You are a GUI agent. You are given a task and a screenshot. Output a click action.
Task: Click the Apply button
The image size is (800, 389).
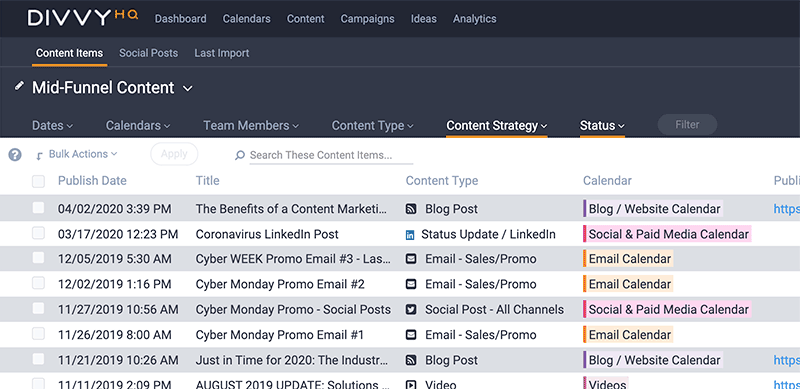point(174,154)
